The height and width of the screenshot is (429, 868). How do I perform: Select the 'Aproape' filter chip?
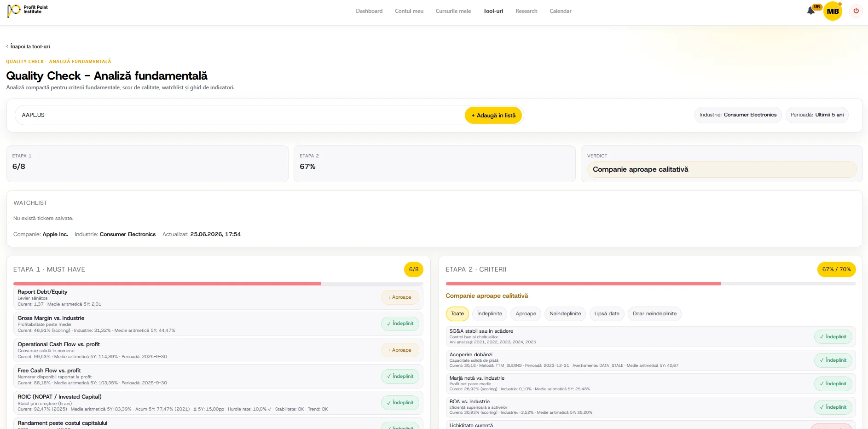pos(526,314)
